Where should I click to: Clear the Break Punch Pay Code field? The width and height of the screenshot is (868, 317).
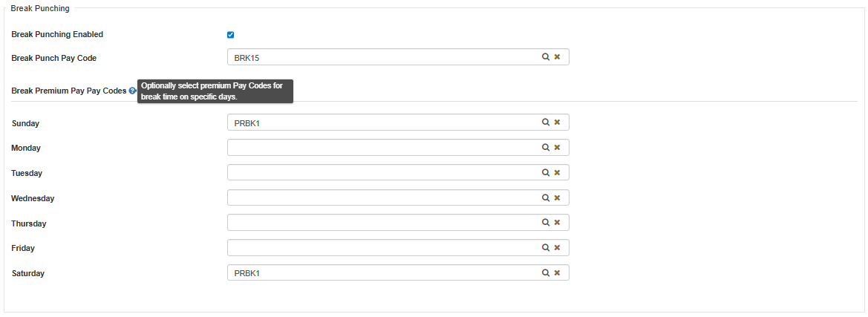point(557,57)
